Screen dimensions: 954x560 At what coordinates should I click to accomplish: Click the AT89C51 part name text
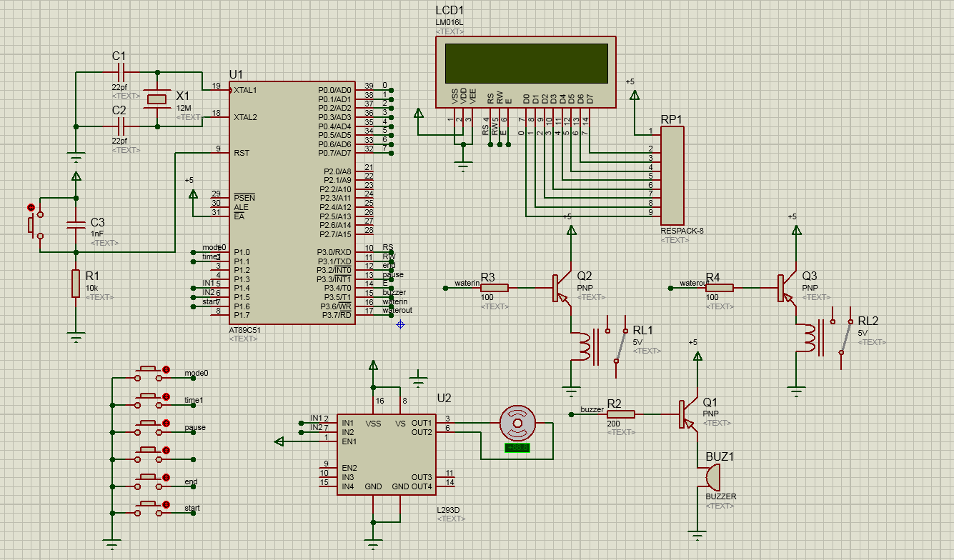coord(247,330)
